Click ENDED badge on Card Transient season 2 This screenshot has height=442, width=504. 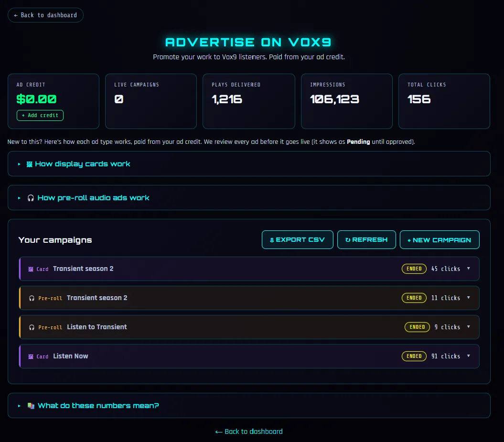(414, 269)
